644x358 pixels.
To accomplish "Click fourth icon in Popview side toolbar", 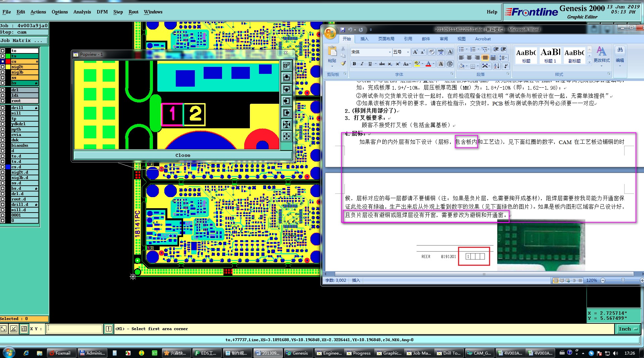I will [x=286, y=101].
